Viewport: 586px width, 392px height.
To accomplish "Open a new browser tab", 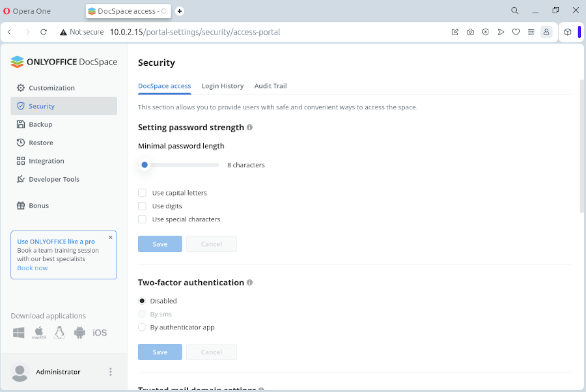I will point(180,11).
